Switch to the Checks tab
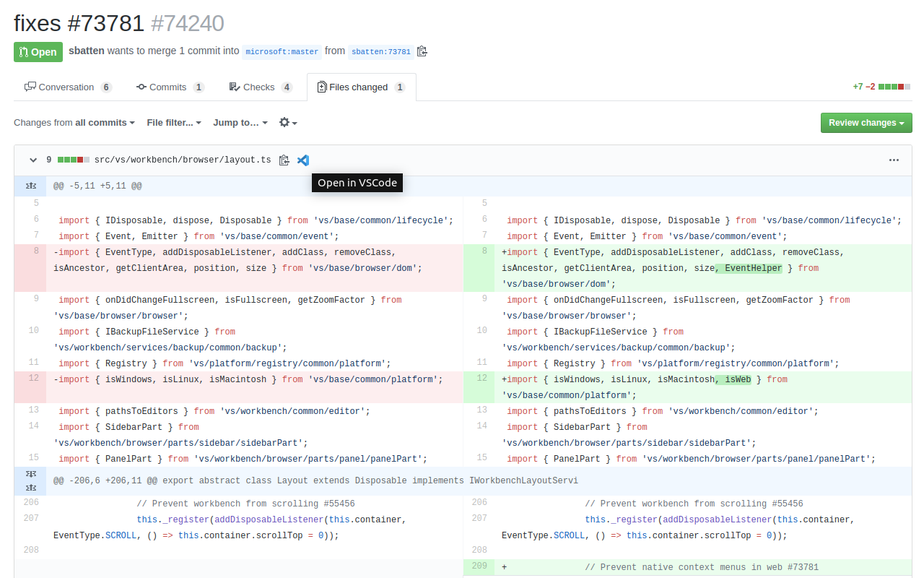The width and height of the screenshot is (924, 578). pos(260,86)
